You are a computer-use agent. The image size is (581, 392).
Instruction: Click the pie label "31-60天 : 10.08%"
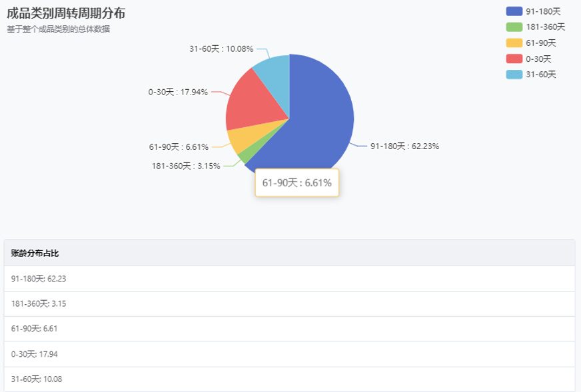(x=221, y=49)
